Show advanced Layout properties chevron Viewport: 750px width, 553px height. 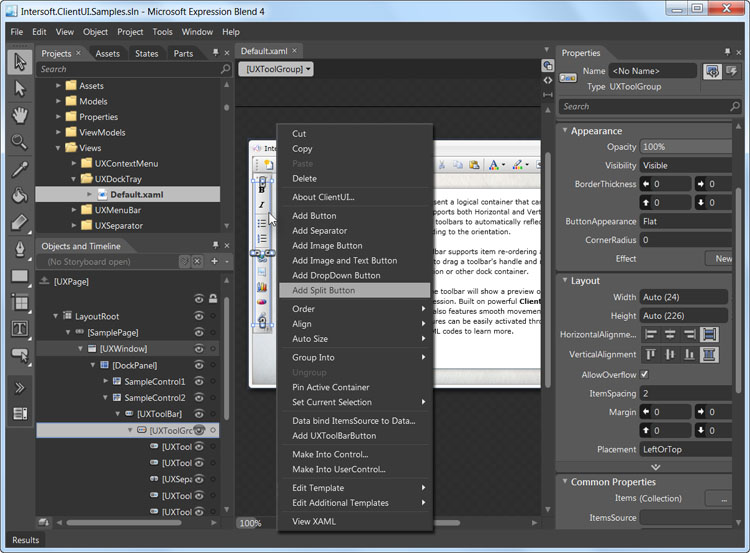[655, 467]
